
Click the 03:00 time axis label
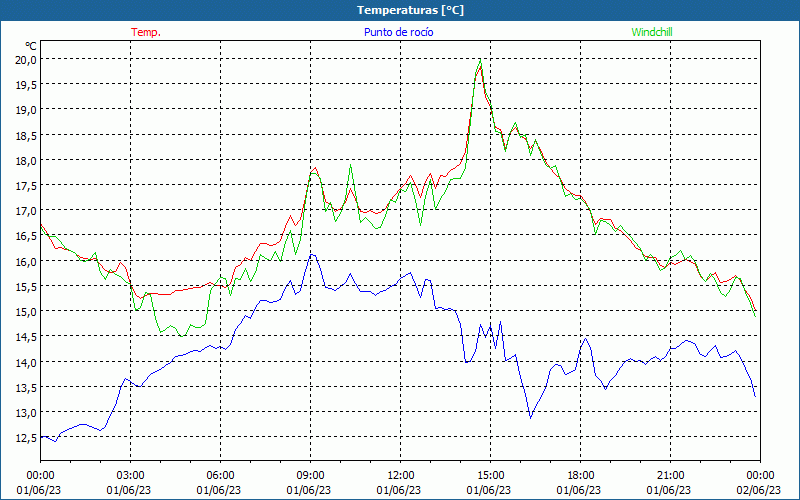[x=131, y=476]
